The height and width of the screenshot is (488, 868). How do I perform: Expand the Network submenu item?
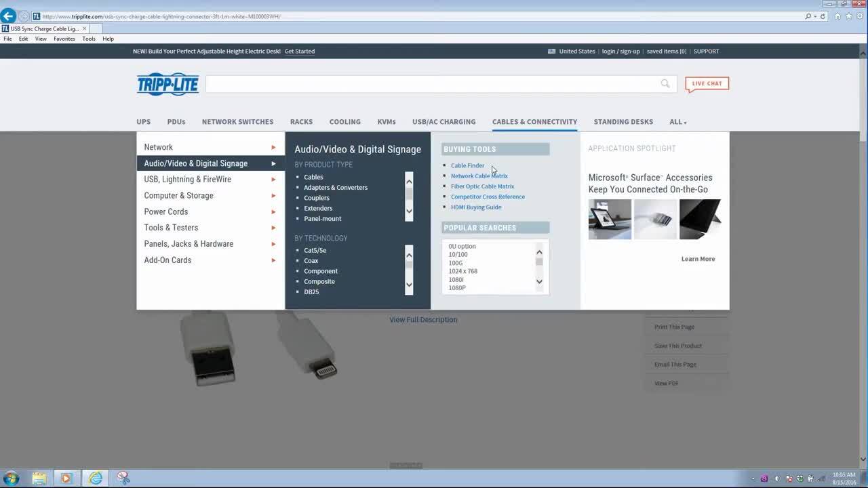[210, 147]
